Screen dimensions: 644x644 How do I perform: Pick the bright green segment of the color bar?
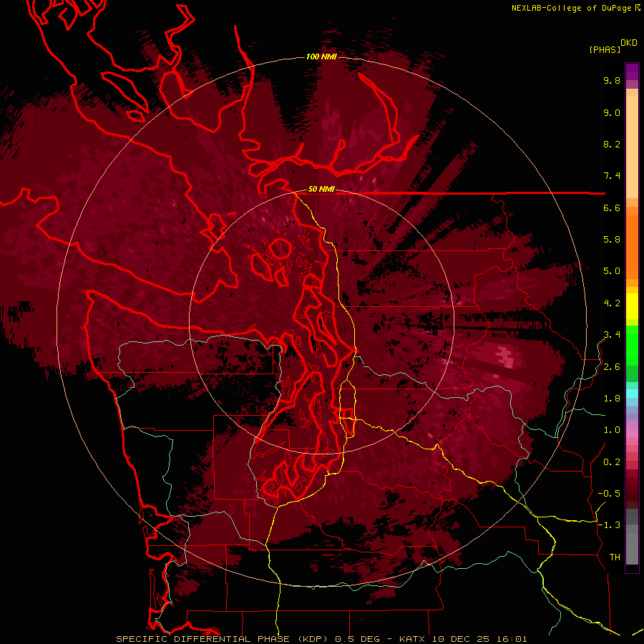(x=632, y=345)
